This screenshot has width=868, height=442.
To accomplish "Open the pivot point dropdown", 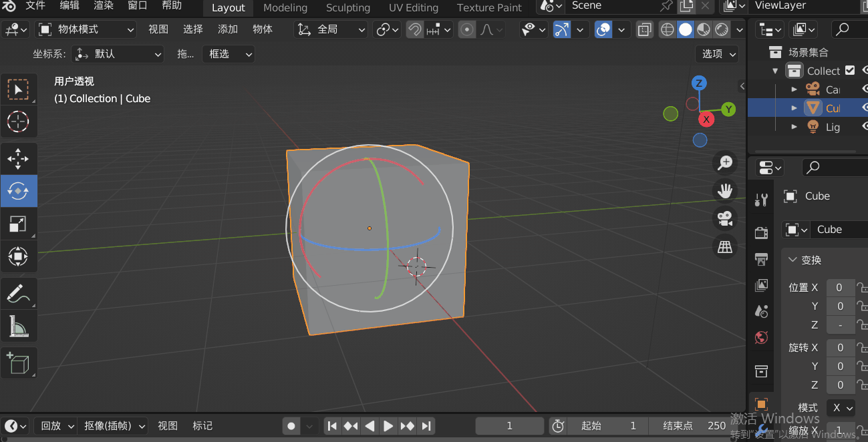I will click(x=388, y=29).
